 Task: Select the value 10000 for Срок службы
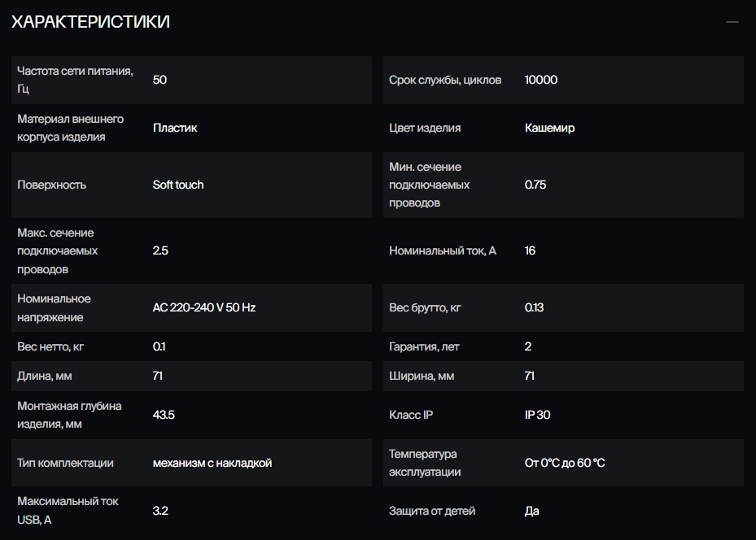[x=541, y=80]
